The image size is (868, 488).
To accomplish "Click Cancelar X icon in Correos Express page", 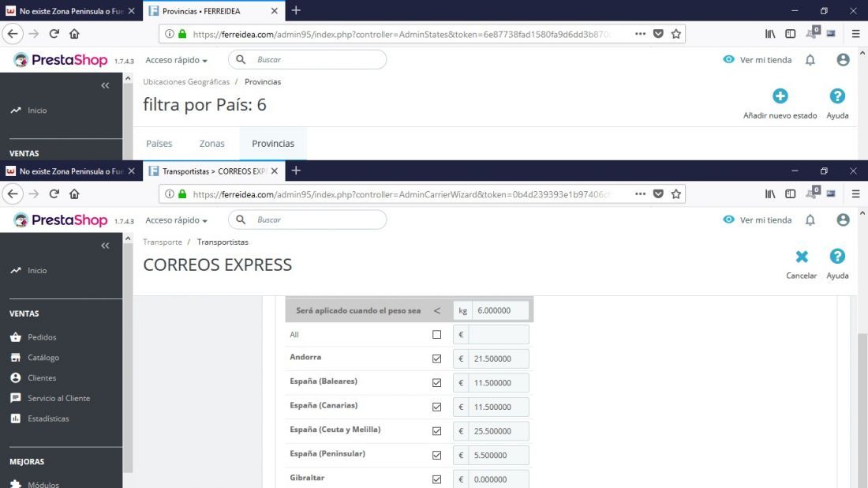I will coord(802,257).
